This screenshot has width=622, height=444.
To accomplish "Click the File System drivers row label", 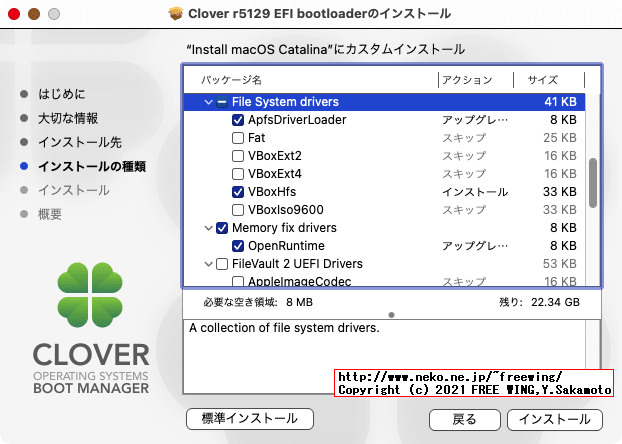I will click(286, 102).
